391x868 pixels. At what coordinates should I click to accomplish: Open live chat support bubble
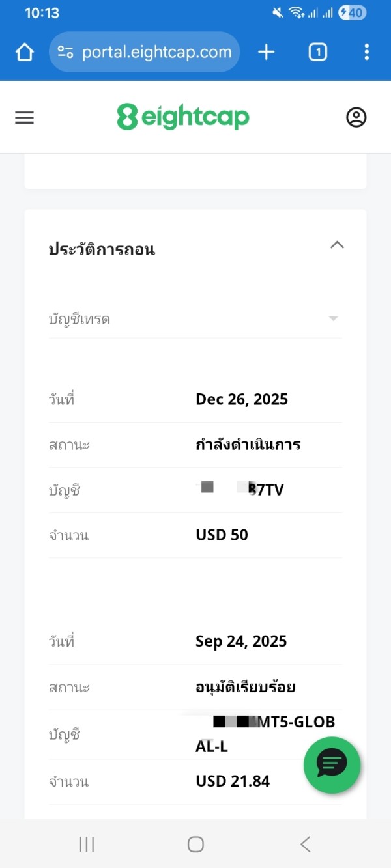(332, 764)
